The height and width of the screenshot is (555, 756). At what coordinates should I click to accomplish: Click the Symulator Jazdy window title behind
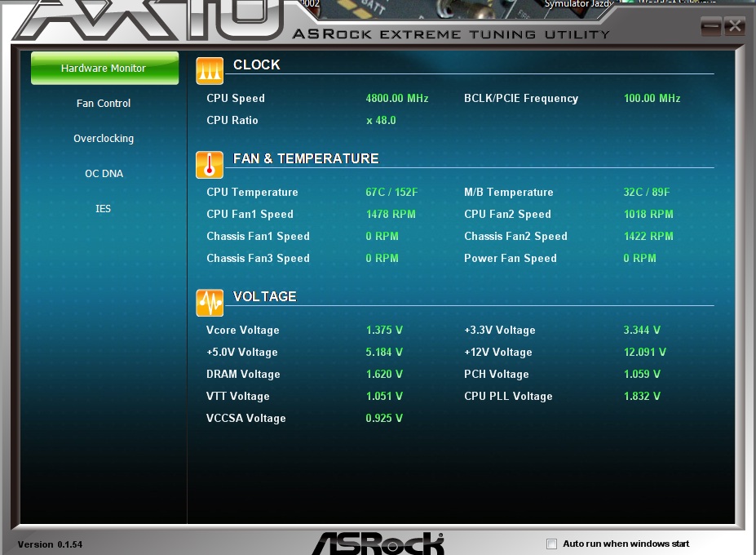577,4
